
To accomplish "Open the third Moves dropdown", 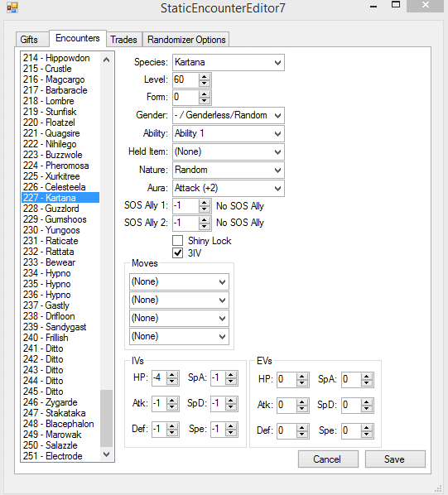I will [x=179, y=318].
